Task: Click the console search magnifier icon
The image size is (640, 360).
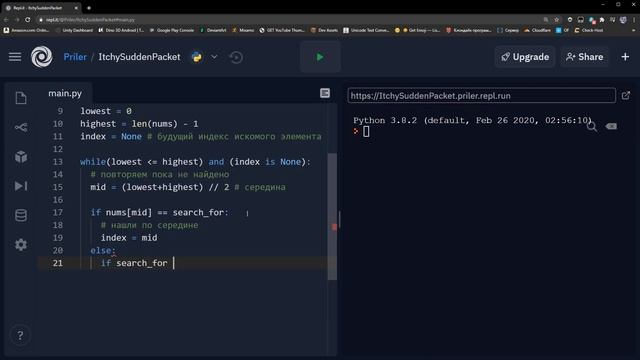Action: (591, 127)
